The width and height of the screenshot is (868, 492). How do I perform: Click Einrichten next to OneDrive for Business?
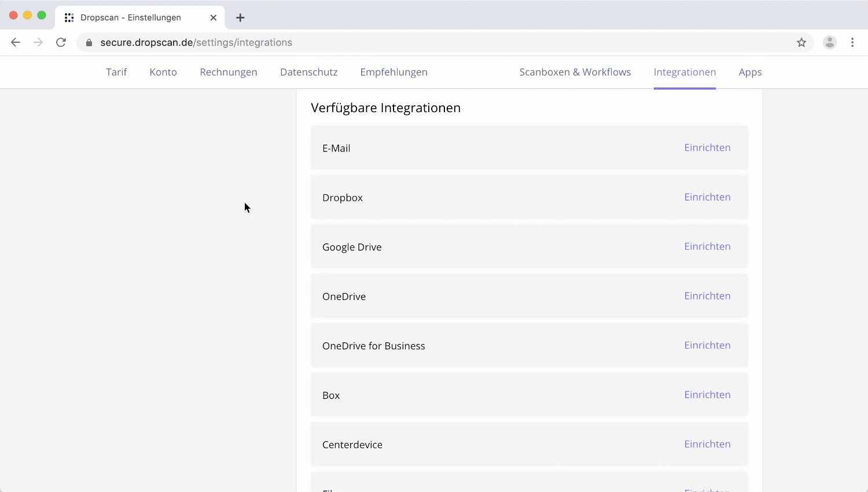click(x=707, y=345)
